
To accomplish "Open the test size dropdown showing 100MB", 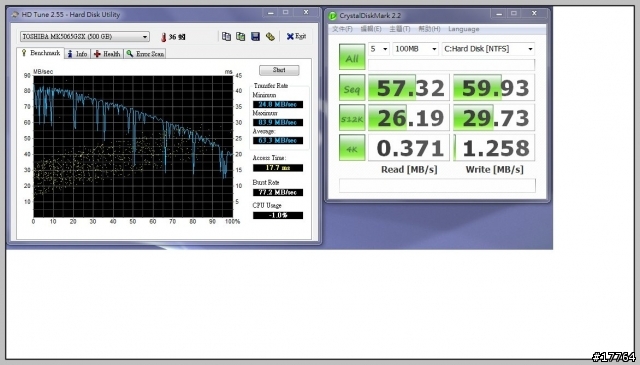I will point(416,49).
